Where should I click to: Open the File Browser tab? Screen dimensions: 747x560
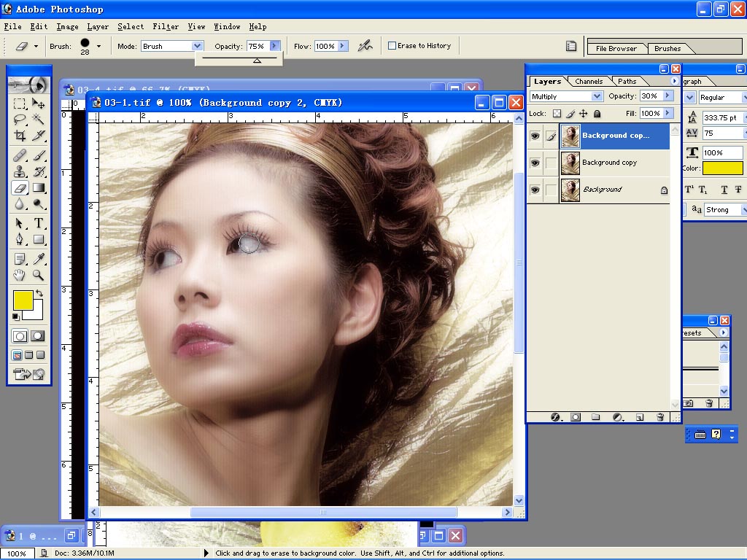click(616, 49)
